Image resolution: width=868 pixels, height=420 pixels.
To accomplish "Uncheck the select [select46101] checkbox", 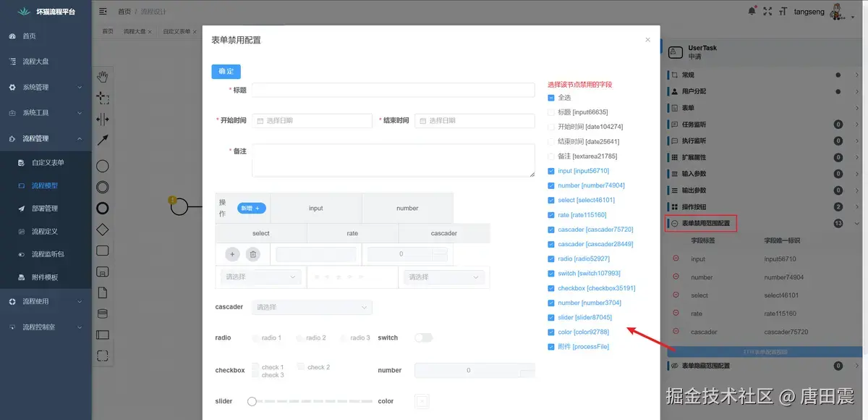I will 551,200.
